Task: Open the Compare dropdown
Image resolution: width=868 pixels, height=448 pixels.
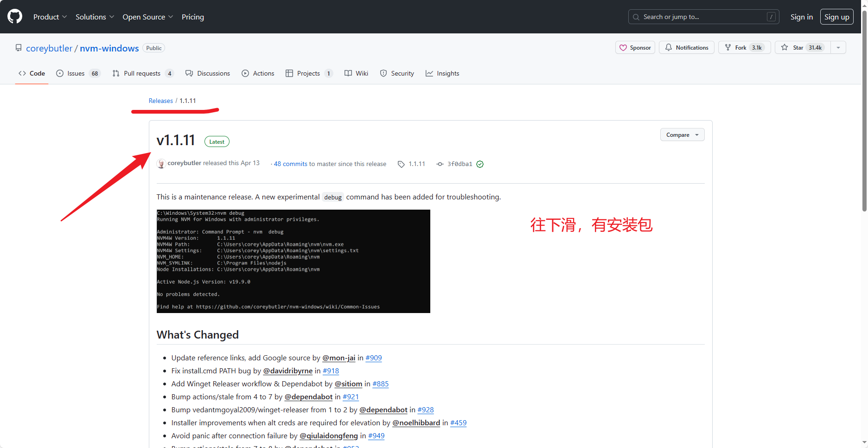Action: click(x=682, y=135)
